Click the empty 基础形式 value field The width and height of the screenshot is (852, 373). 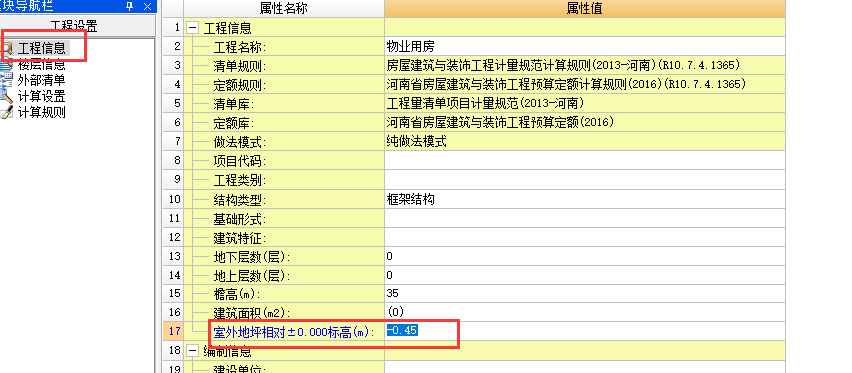point(585,218)
